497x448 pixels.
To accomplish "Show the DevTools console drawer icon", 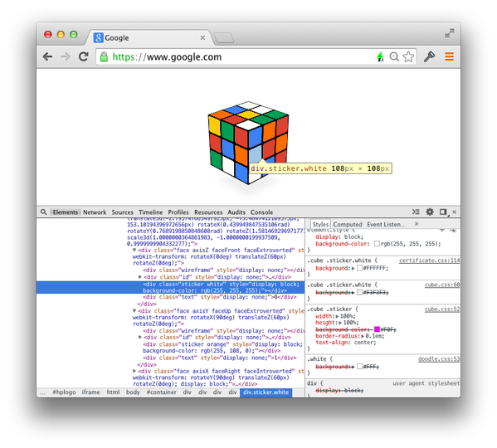I will 416,212.
